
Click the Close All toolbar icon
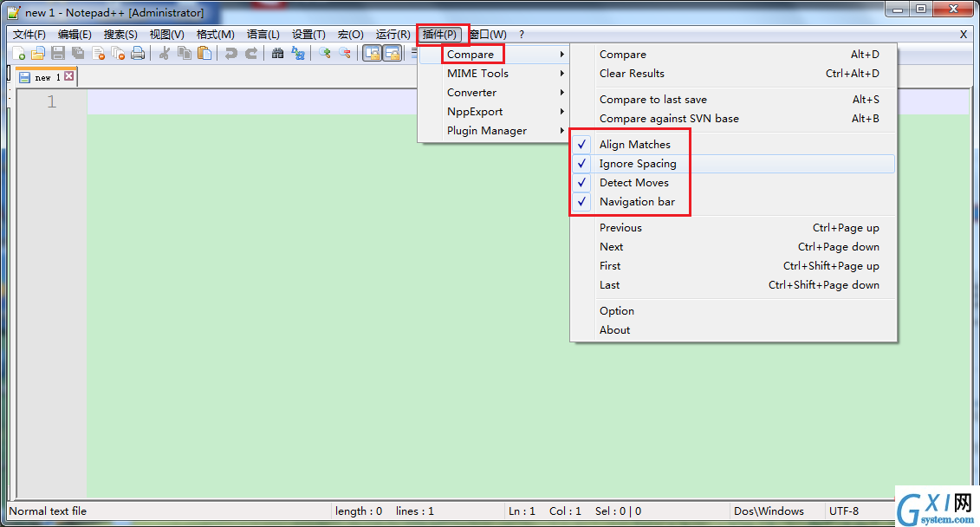118,54
